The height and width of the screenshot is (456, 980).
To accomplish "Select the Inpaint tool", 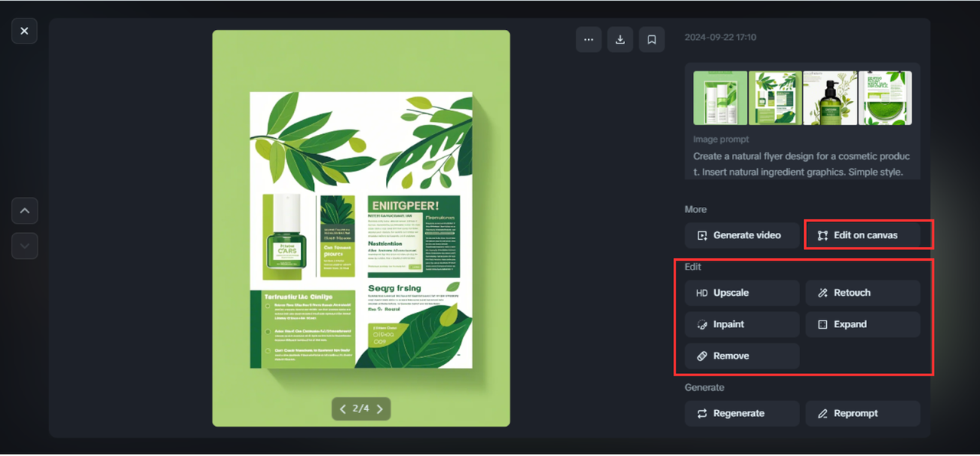I will (742, 324).
